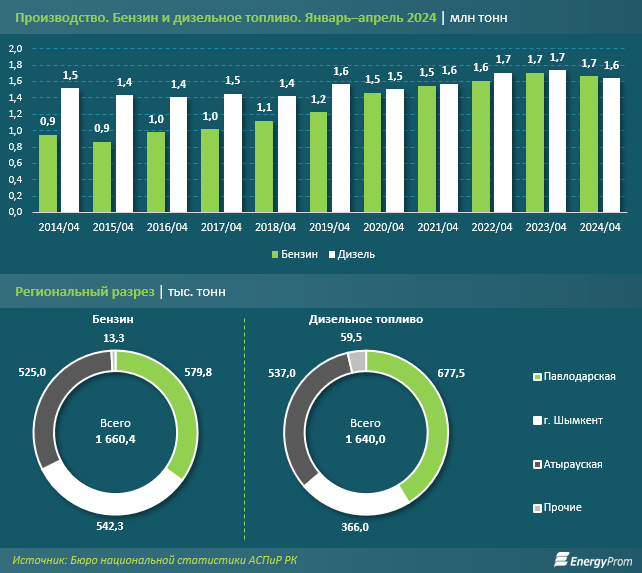Click Всего 1 640,0 in diesel donut center
This screenshot has width=642, height=573.
pos(364,431)
